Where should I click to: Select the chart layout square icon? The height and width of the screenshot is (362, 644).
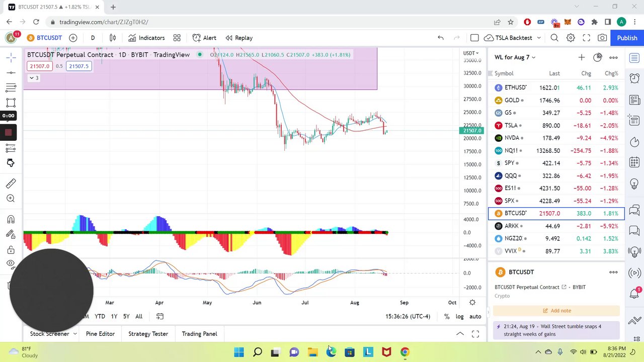point(474,38)
